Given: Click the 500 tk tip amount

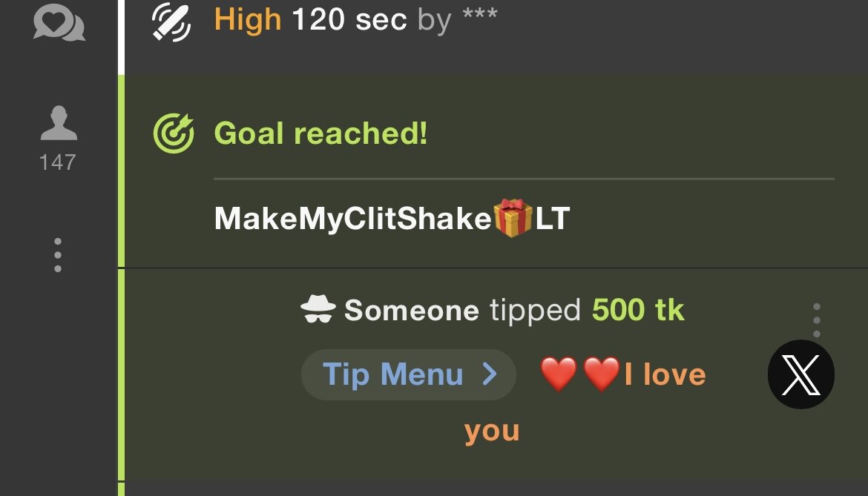Looking at the screenshot, I should [x=638, y=309].
